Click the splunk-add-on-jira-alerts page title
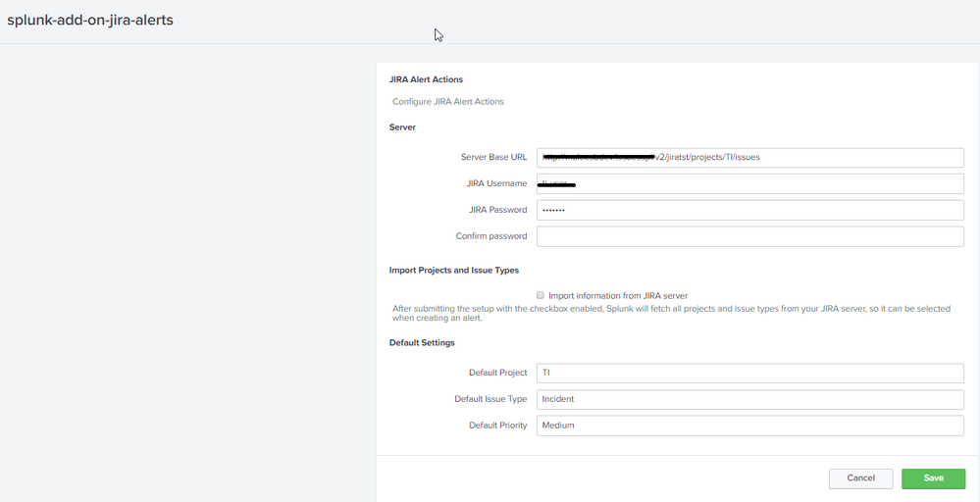The width and height of the screenshot is (980, 502). (x=90, y=20)
